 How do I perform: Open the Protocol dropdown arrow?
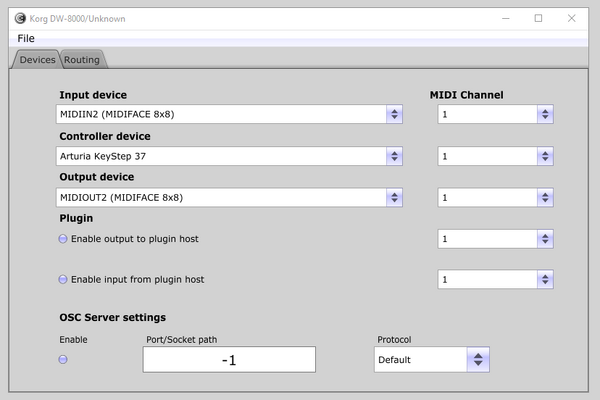click(478, 359)
